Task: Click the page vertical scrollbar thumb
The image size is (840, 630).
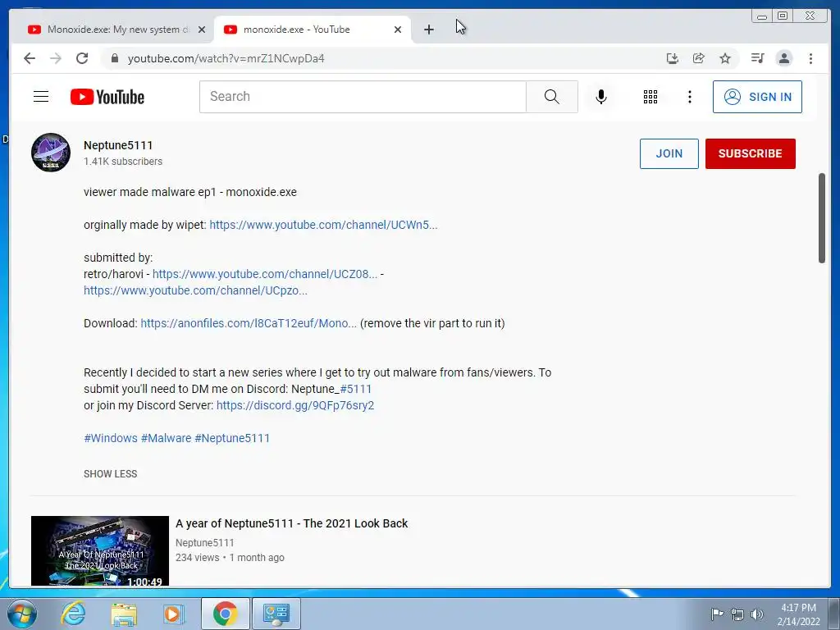Action: coord(822,218)
